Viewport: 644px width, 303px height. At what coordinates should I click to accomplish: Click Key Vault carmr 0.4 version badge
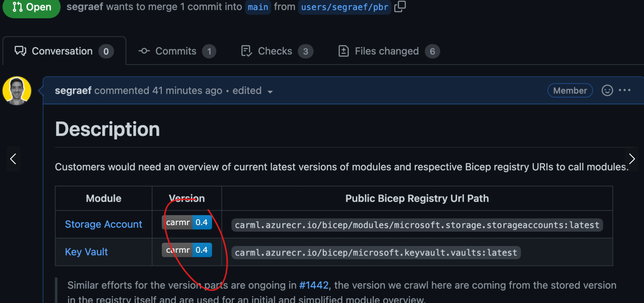(x=187, y=250)
